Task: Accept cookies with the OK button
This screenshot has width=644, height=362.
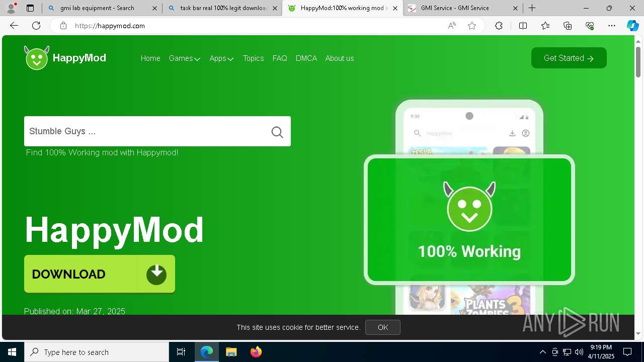Action: [x=383, y=327]
